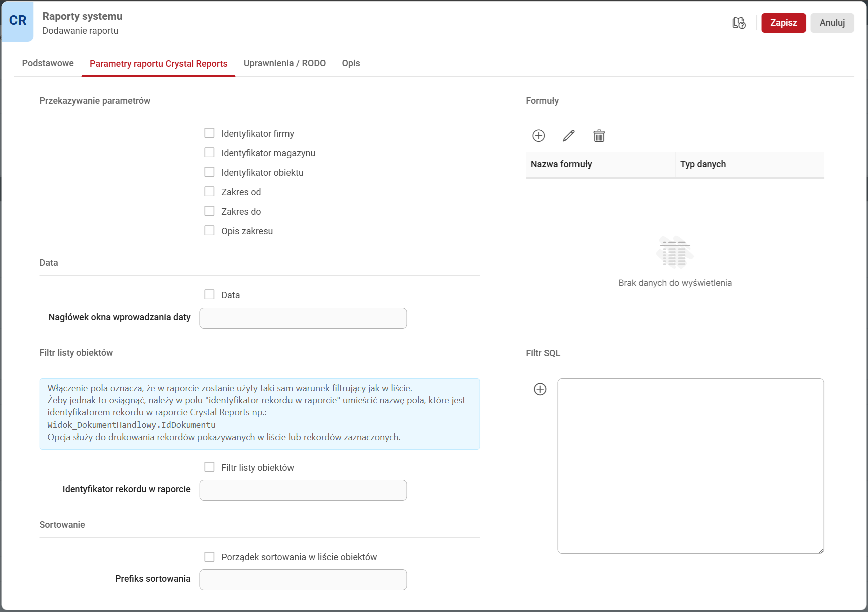Open the help documentation icon
The image size is (868, 612).
point(739,23)
